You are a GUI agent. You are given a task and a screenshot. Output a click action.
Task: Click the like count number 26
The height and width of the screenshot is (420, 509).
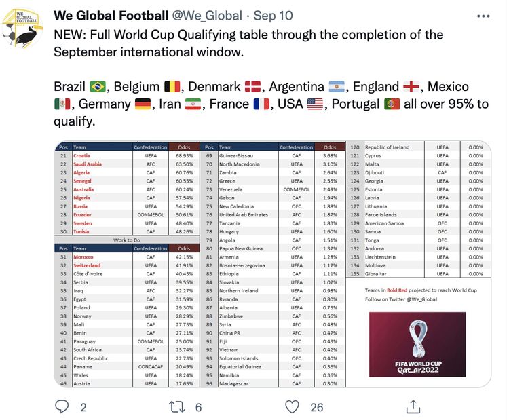click(317, 406)
